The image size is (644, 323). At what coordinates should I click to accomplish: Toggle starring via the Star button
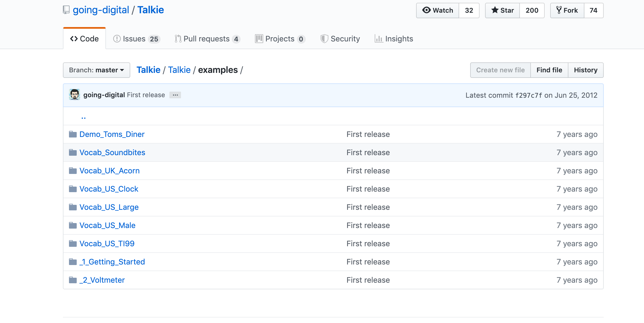[x=502, y=10]
